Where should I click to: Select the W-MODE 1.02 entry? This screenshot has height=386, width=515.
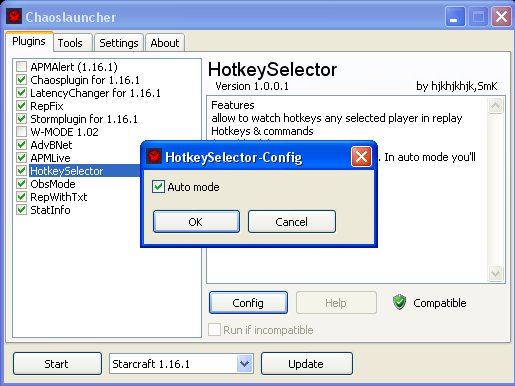[x=64, y=132]
